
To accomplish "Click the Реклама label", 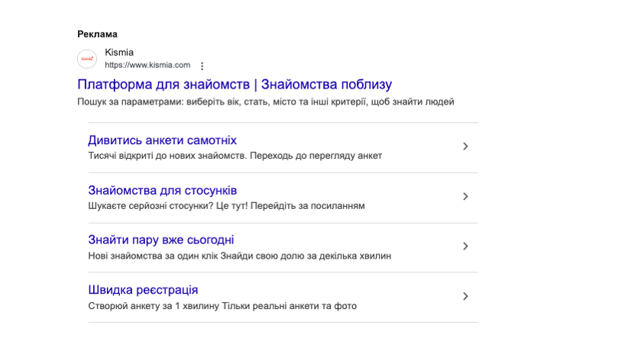I will click(x=97, y=34).
